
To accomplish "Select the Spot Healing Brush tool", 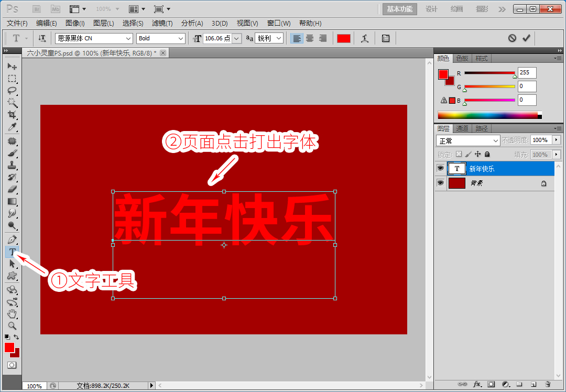I will pos(12,141).
